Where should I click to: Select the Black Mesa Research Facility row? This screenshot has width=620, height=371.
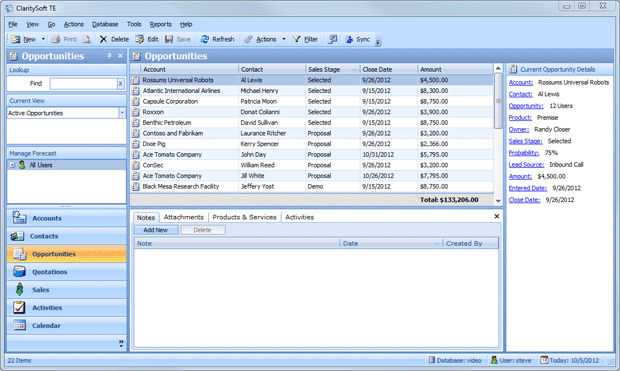click(312, 186)
